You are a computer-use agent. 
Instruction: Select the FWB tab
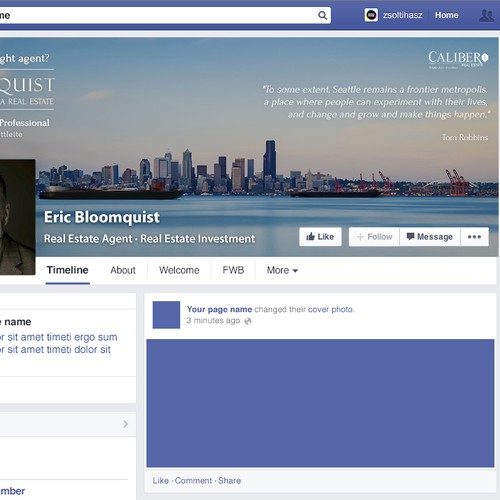233,270
